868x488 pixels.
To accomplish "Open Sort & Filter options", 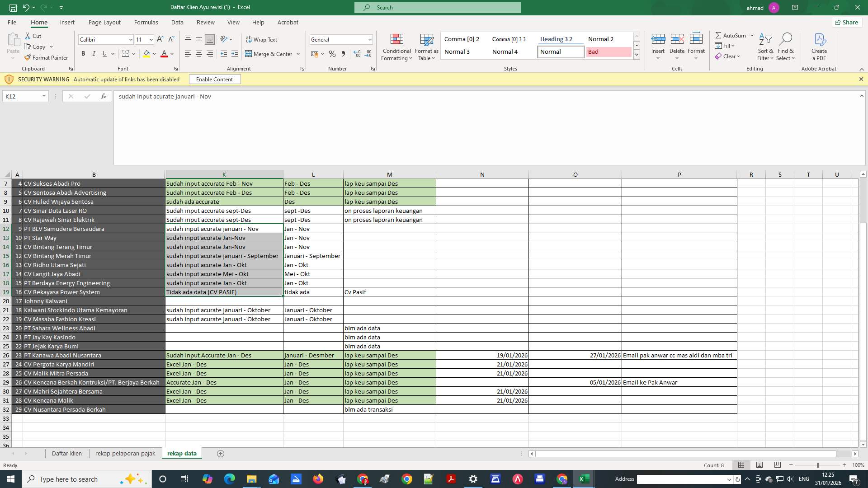I will pyautogui.click(x=765, y=47).
